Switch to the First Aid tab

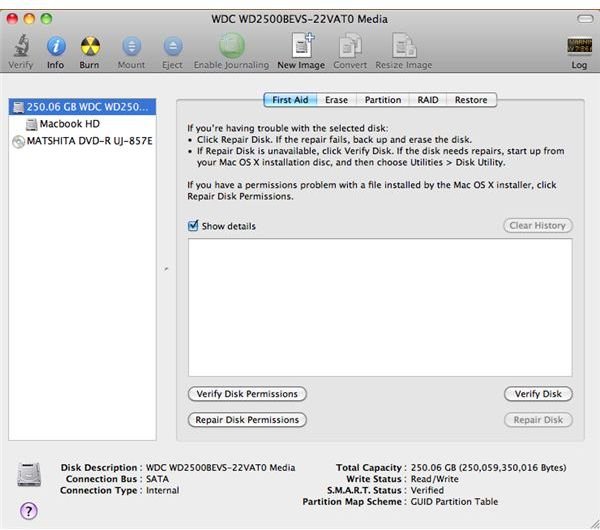click(x=290, y=100)
